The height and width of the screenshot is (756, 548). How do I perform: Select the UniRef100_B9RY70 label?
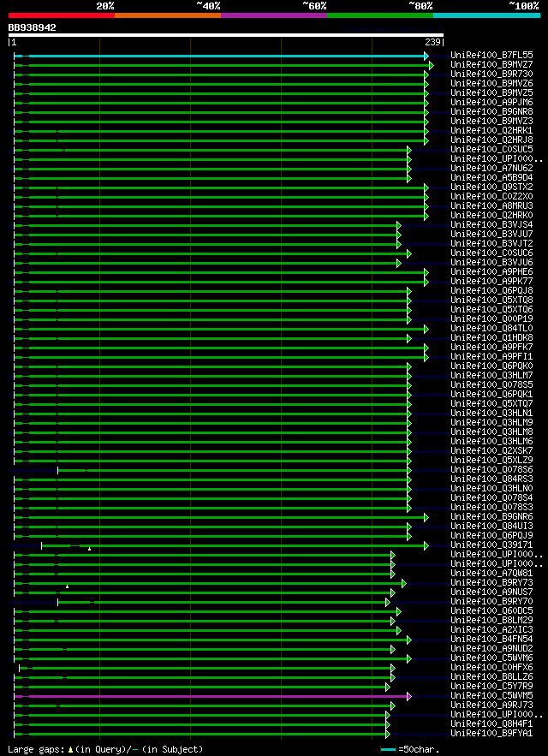491,601
